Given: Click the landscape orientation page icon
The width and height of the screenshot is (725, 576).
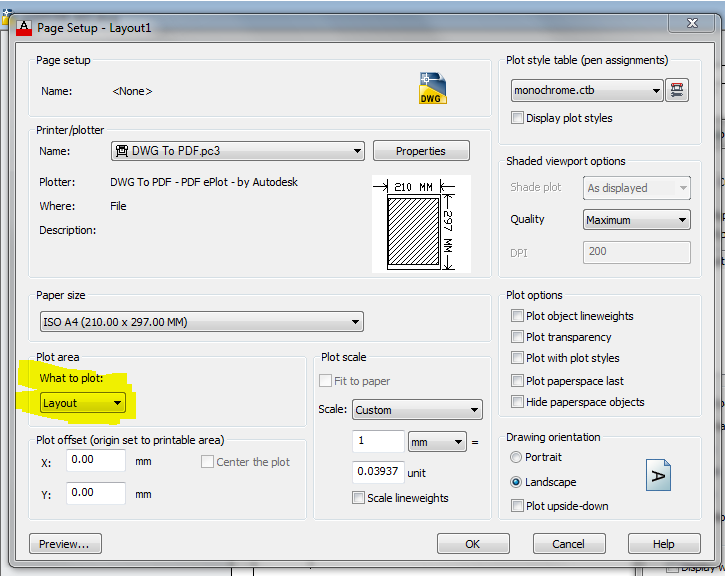Looking at the screenshot, I should [658, 475].
